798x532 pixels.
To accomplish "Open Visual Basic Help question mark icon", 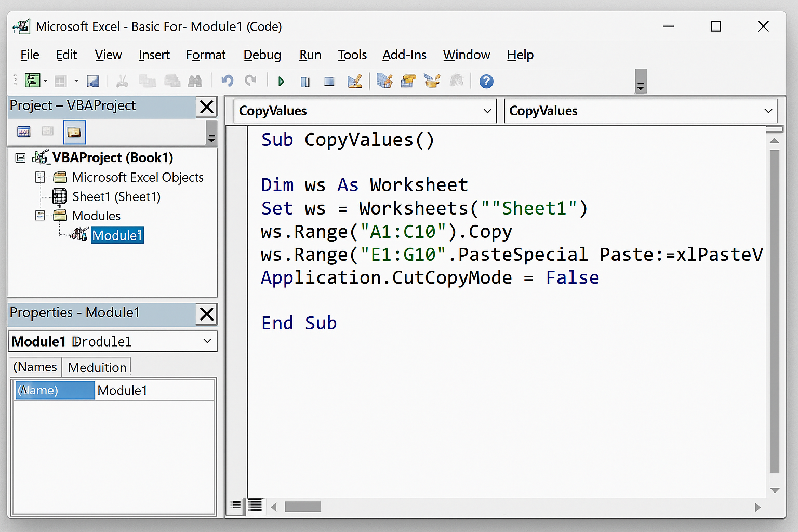I will pos(486,82).
